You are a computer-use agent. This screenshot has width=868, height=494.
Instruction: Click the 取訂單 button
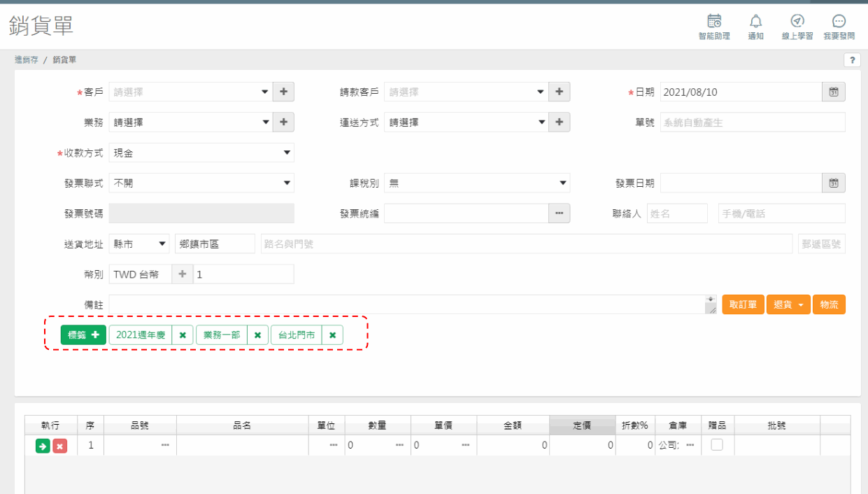744,304
